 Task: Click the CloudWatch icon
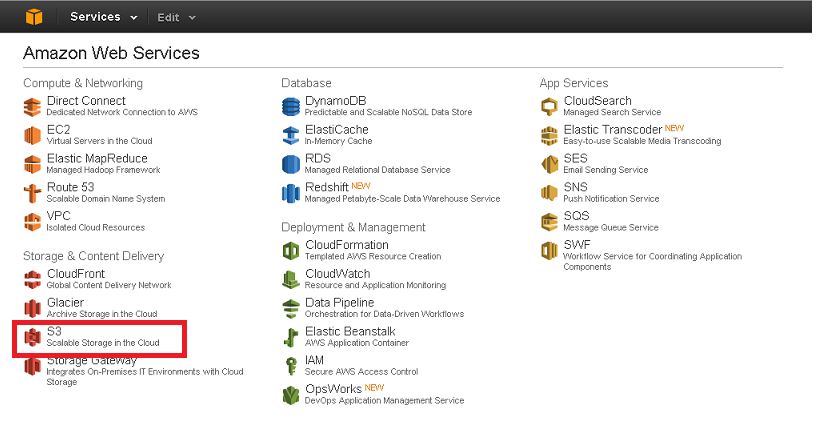pyautogui.click(x=291, y=279)
